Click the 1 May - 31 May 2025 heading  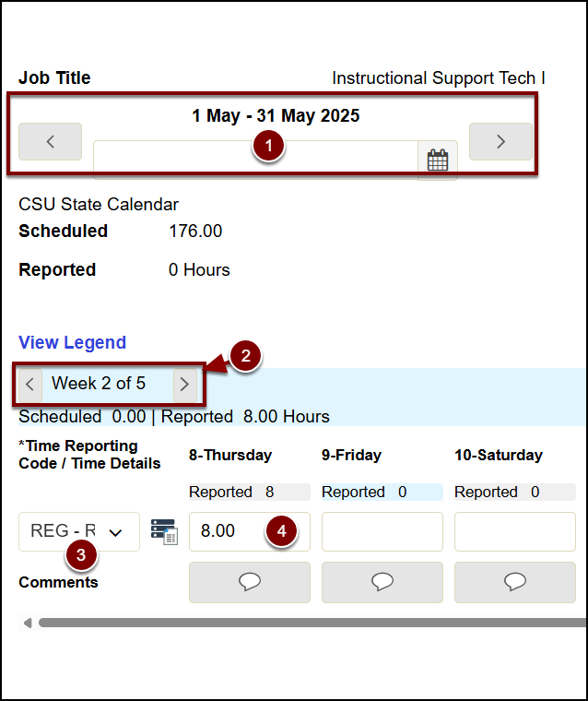pos(276,116)
